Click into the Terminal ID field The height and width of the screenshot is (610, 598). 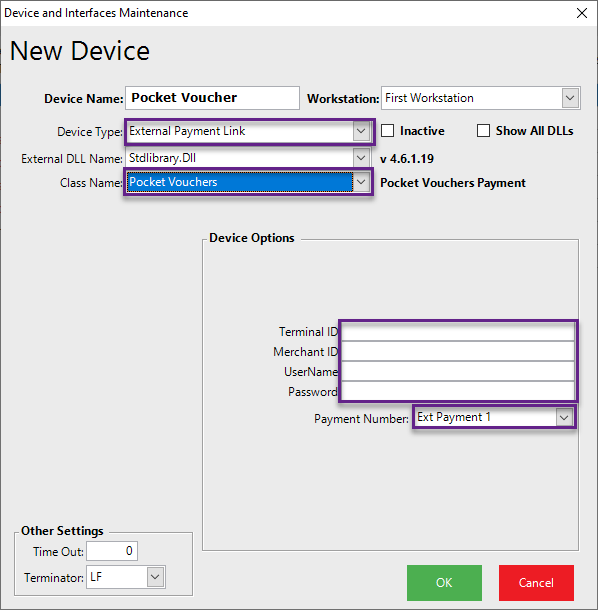(458, 331)
